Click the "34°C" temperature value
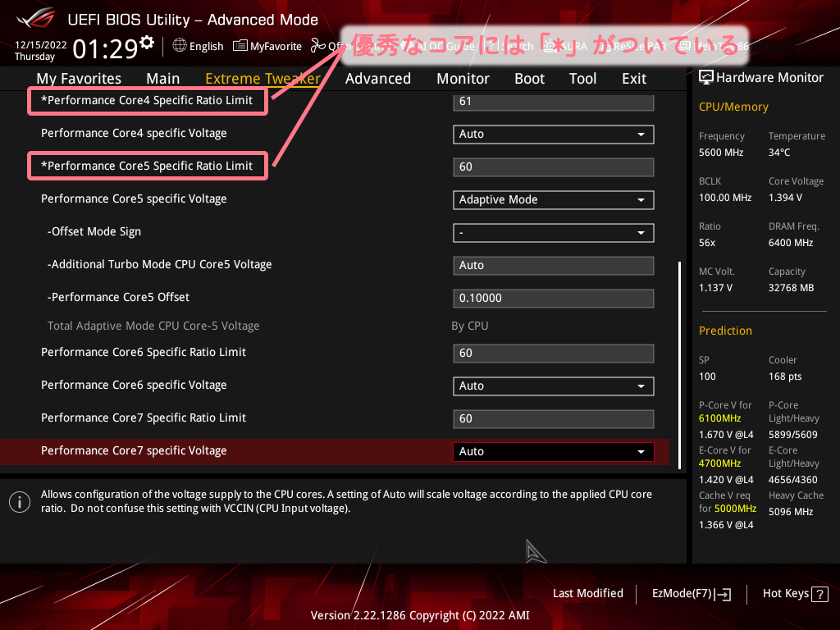Screen dimensions: 840x630 [x=779, y=152]
